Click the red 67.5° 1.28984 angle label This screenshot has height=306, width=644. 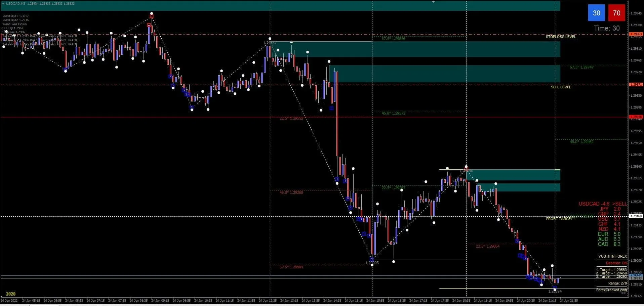(x=291, y=267)
